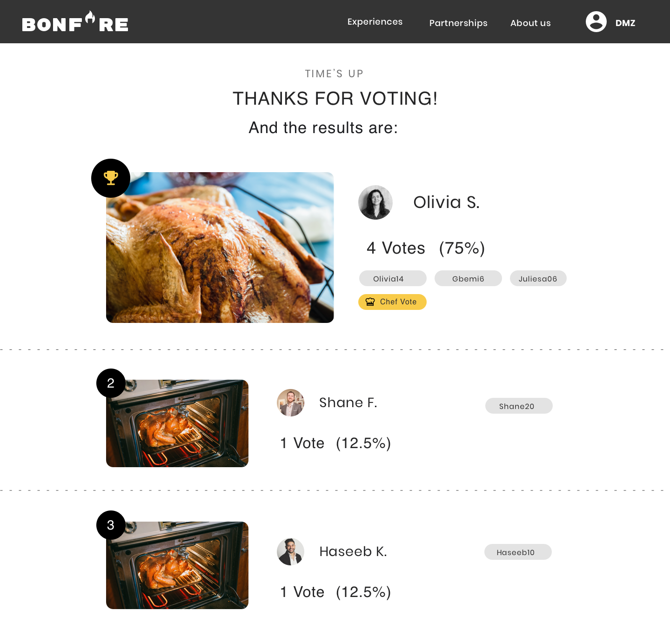Open the Experiences menu
670x644 pixels.
[x=375, y=22]
